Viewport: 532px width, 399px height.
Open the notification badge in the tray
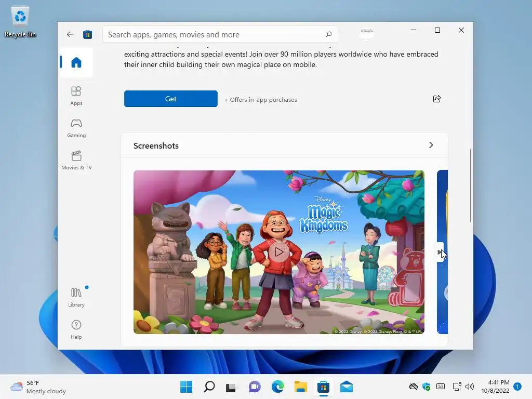[x=517, y=387]
